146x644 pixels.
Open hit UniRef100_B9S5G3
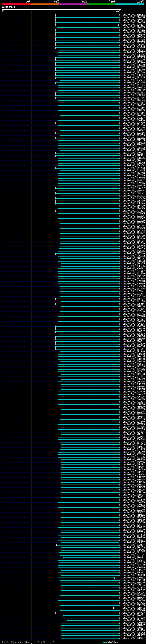(134, 334)
